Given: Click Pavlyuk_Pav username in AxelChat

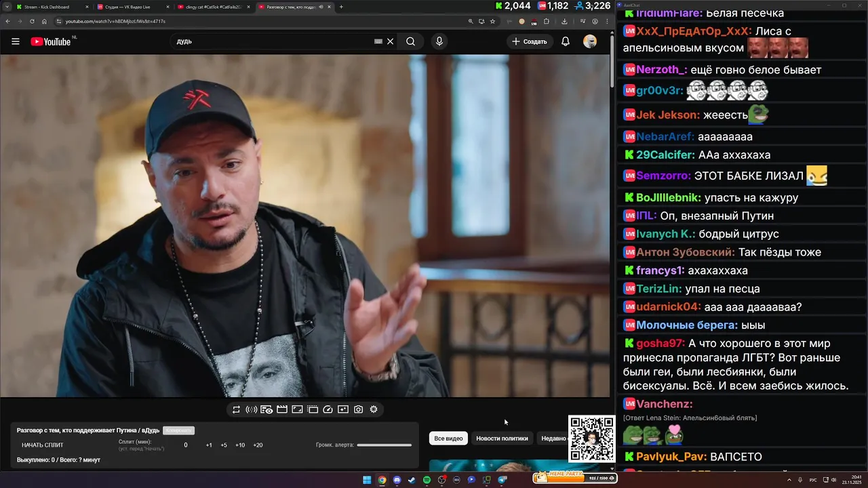Looking at the screenshot, I should (x=671, y=457).
